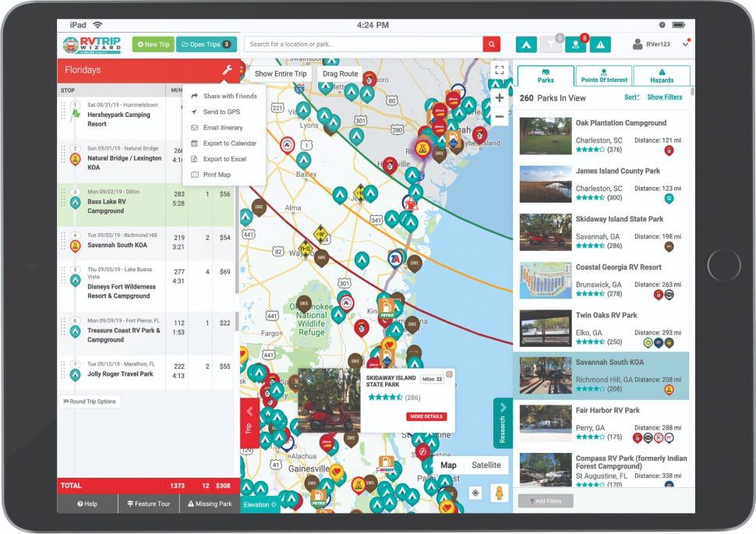Switch to Parks tab

click(546, 76)
